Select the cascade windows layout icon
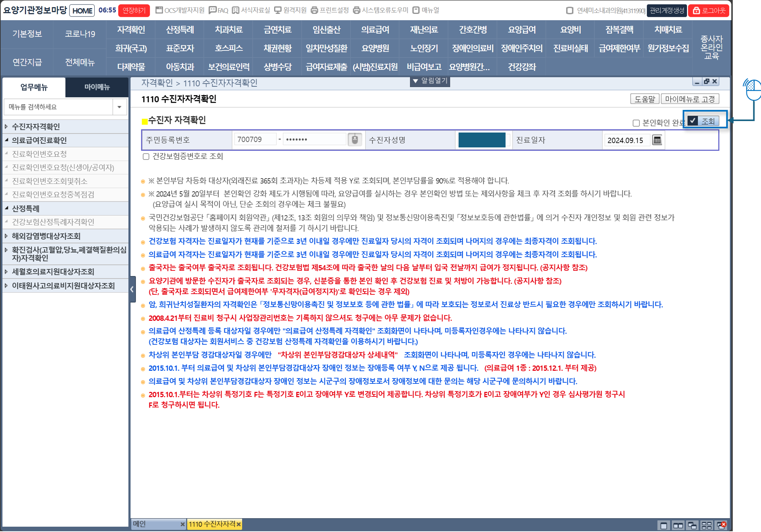This screenshot has width=761, height=532. click(x=692, y=526)
